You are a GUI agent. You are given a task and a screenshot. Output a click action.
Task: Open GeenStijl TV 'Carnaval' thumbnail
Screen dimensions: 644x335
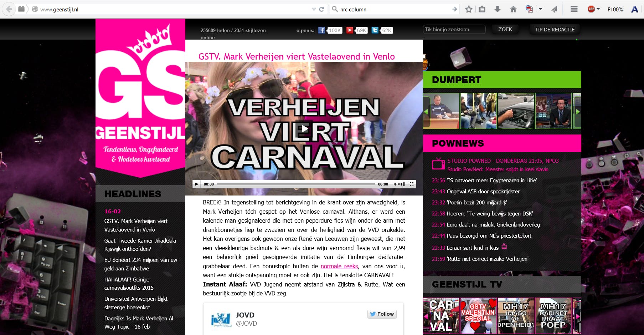pyautogui.click(x=441, y=316)
